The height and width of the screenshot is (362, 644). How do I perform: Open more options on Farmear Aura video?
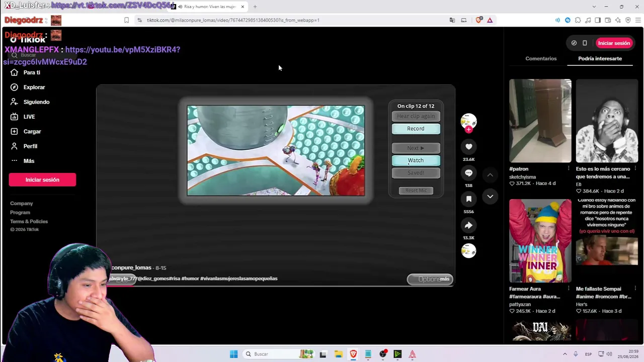coord(569,289)
